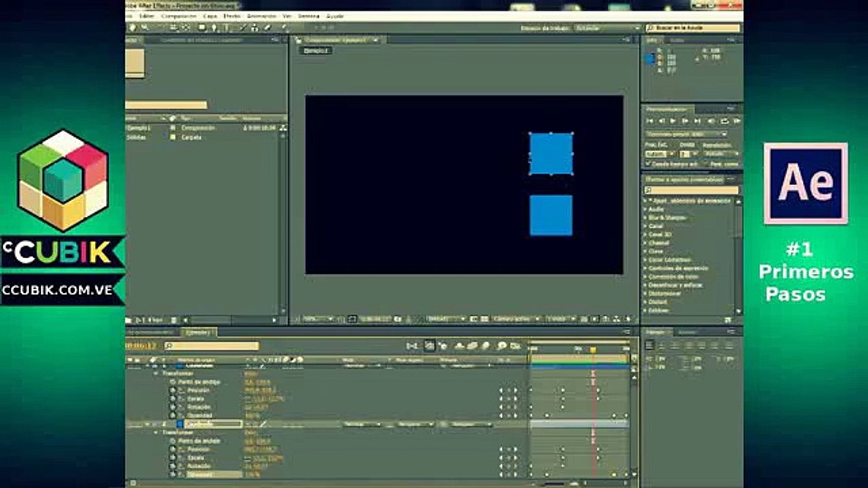Click the timeline layer search field

tap(212, 346)
